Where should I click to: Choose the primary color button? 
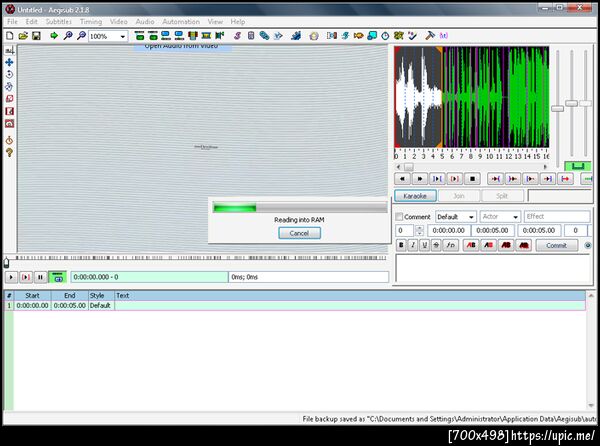pos(471,245)
